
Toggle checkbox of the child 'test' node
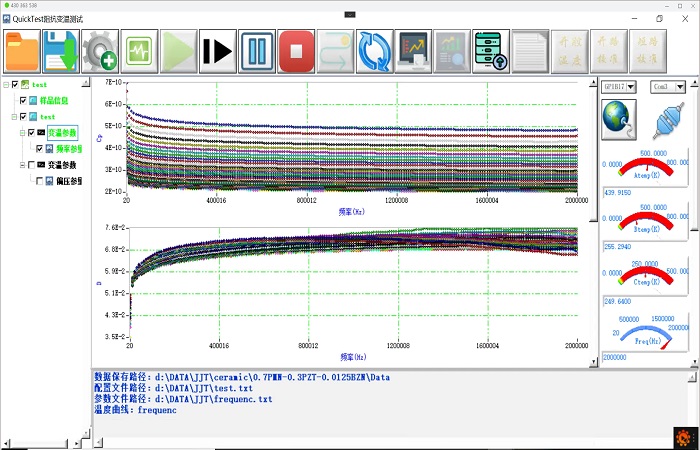[23, 117]
